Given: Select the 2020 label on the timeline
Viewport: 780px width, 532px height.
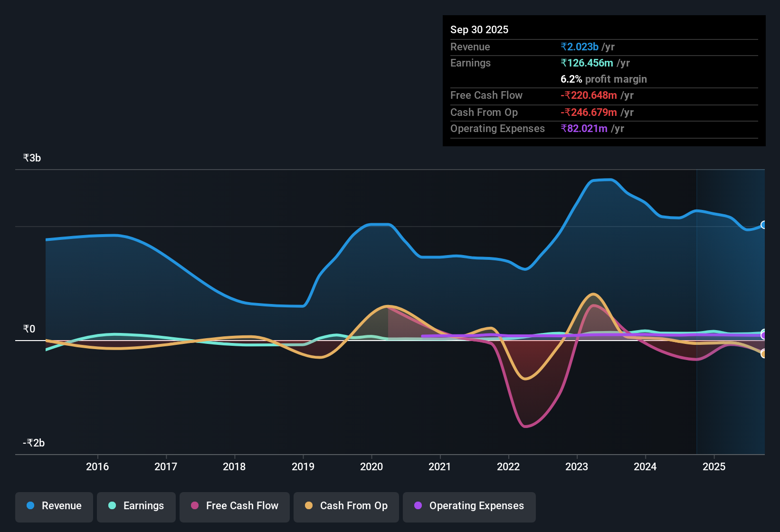Looking at the screenshot, I should (x=372, y=467).
